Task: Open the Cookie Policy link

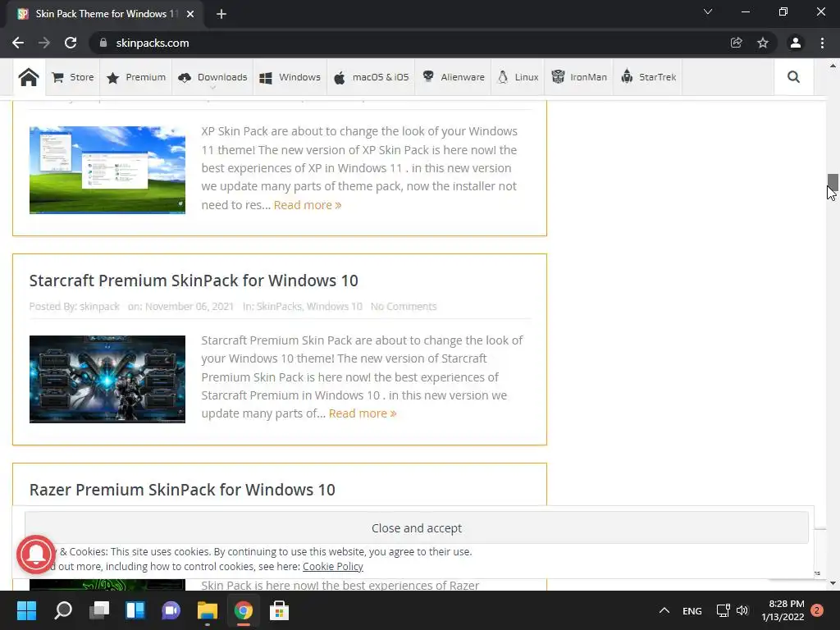Action: [333, 567]
